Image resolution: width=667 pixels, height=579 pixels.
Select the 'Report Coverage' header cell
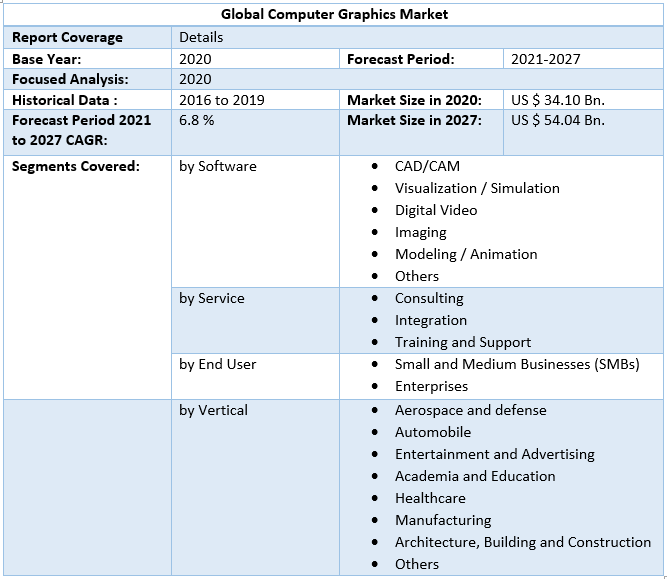67,37
